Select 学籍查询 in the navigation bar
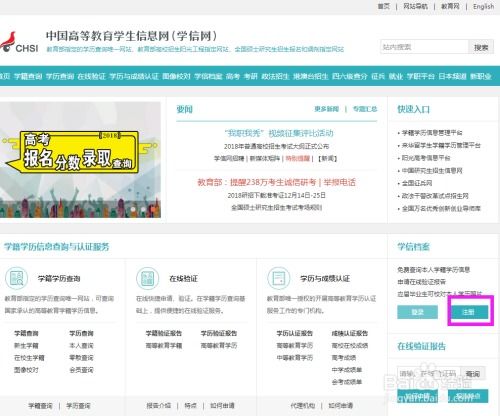500x416 pixels. pyautogui.click(x=28, y=76)
